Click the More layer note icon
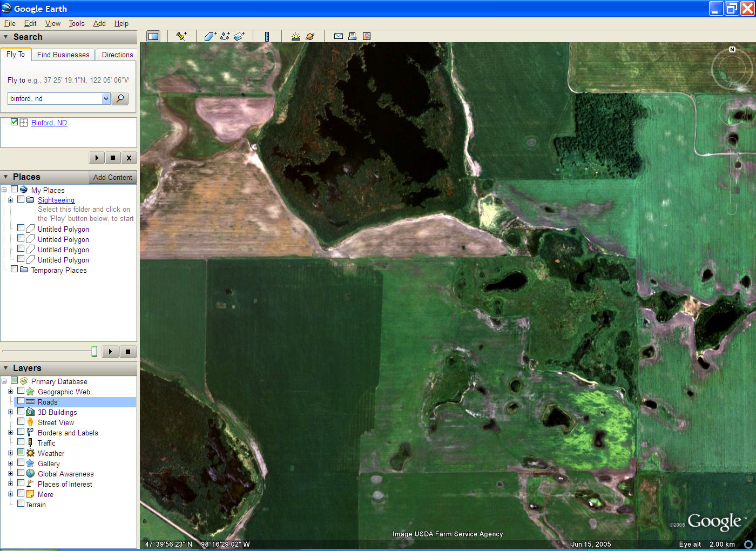Image resolution: width=756 pixels, height=551 pixels. coord(30,494)
